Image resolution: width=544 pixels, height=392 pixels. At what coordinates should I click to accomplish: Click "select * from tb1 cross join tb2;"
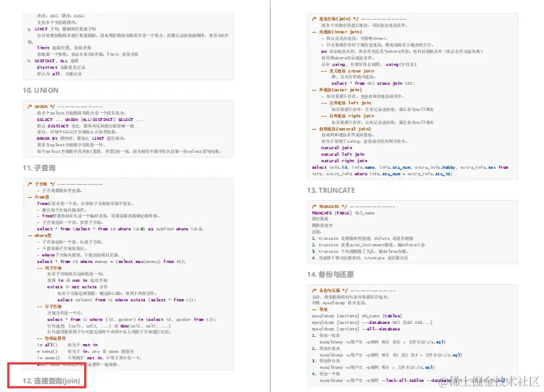373,83
